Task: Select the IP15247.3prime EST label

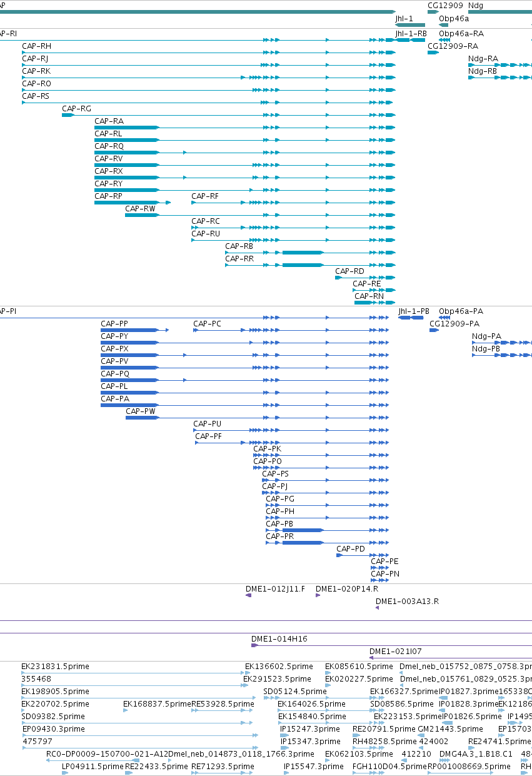Action: tap(310, 729)
